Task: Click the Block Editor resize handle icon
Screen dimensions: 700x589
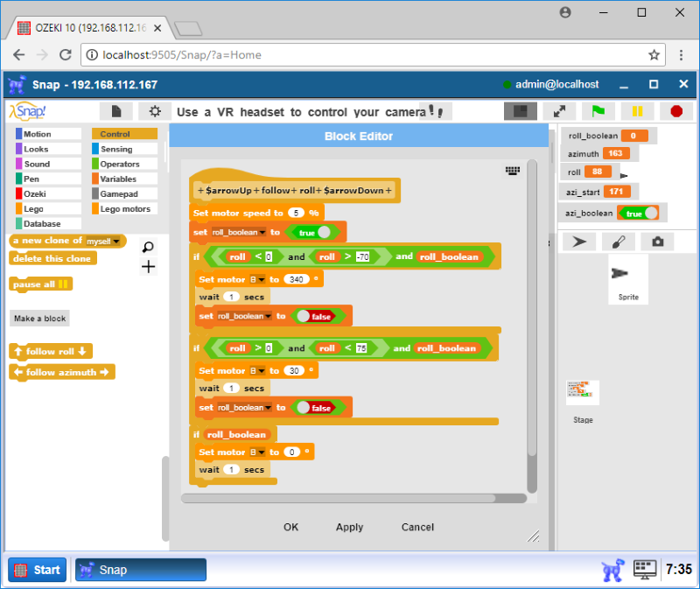Action: coord(533,536)
